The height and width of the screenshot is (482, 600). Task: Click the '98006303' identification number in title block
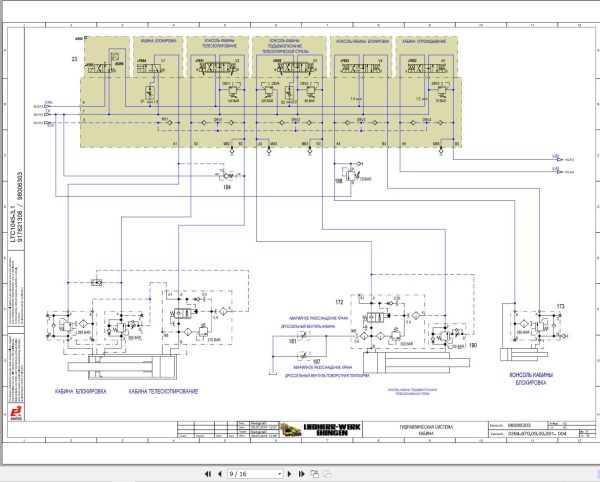tap(519, 425)
